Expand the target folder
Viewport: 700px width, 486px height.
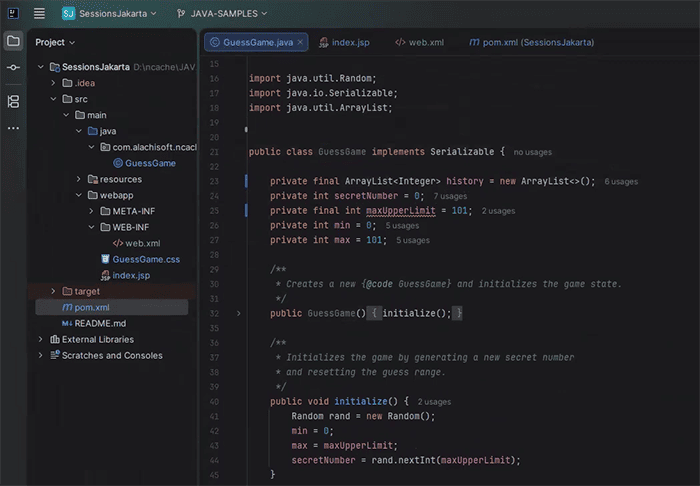[x=54, y=291]
